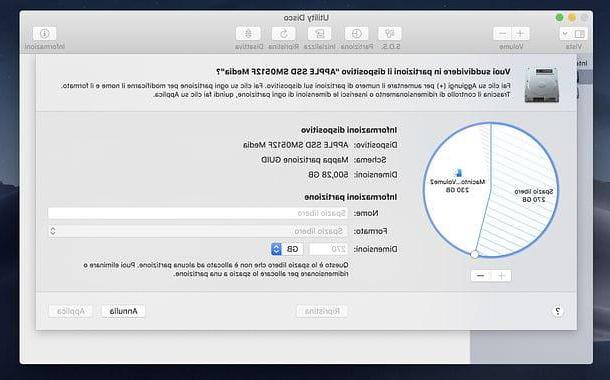Click the Ripristina button in the sheet
The width and height of the screenshot is (610, 380).
point(322,311)
